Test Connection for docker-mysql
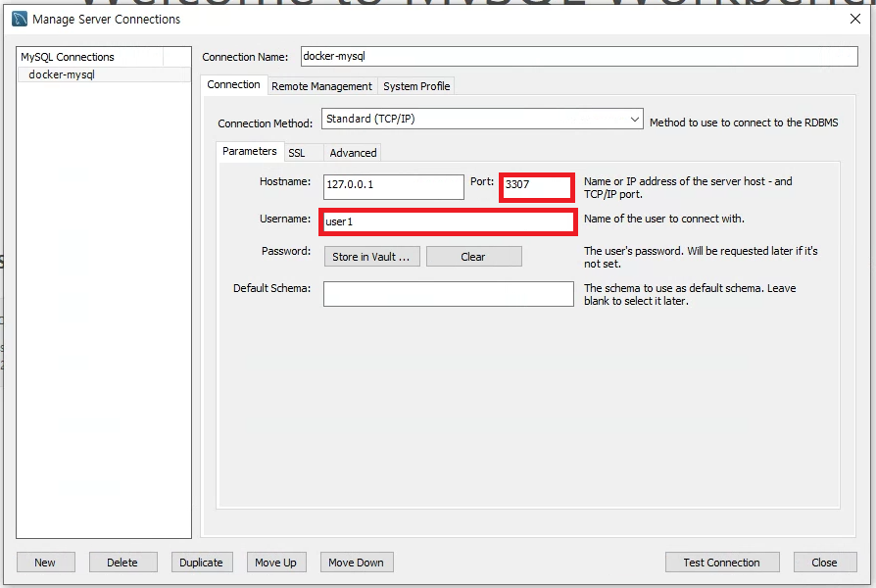This screenshot has width=876, height=588. pyautogui.click(x=722, y=563)
